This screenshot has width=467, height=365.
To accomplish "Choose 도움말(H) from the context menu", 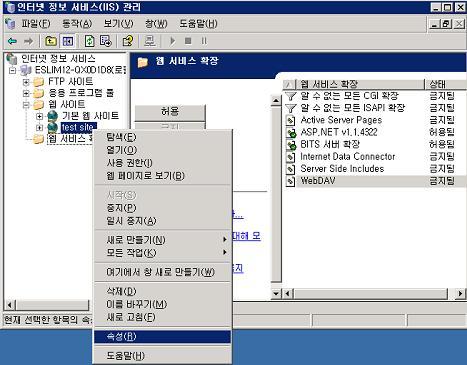I will tap(162, 356).
